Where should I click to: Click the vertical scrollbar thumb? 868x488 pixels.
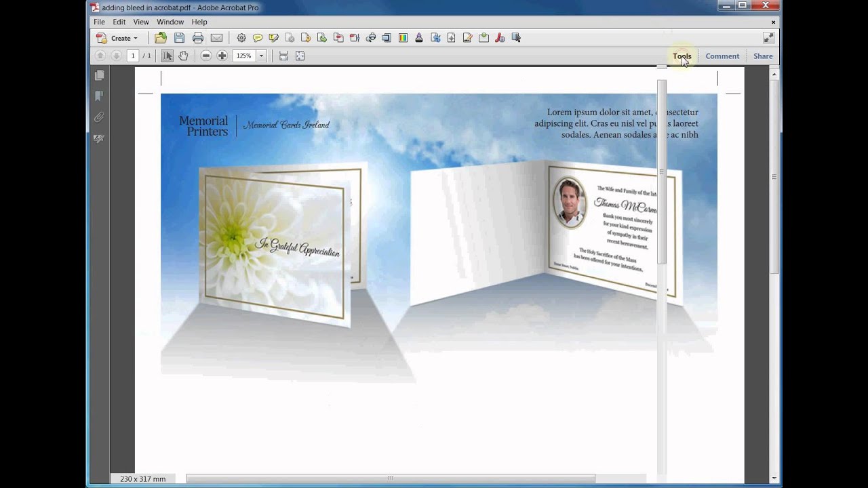(x=774, y=176)
